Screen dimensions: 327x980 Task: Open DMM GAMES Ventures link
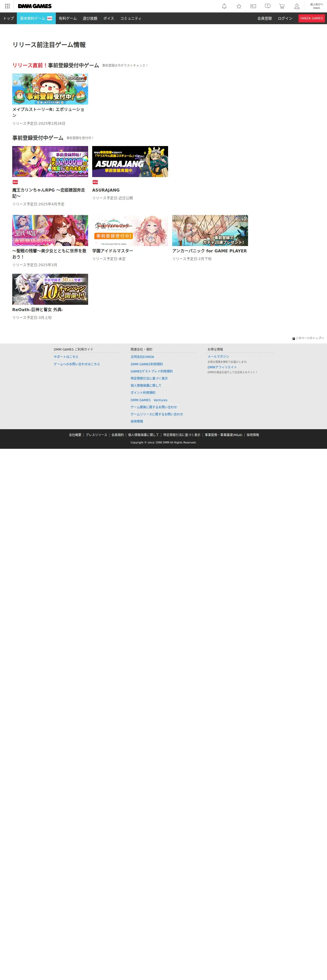[x=149, y=400]
